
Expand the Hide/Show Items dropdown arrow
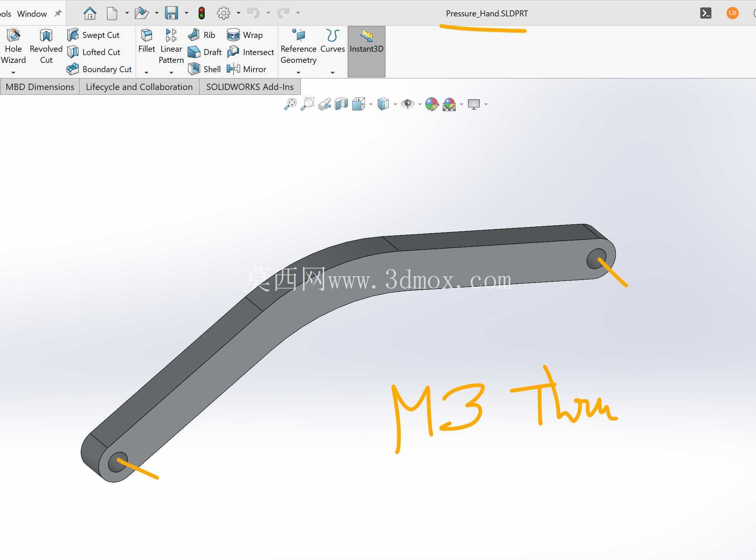coord(420,104)
